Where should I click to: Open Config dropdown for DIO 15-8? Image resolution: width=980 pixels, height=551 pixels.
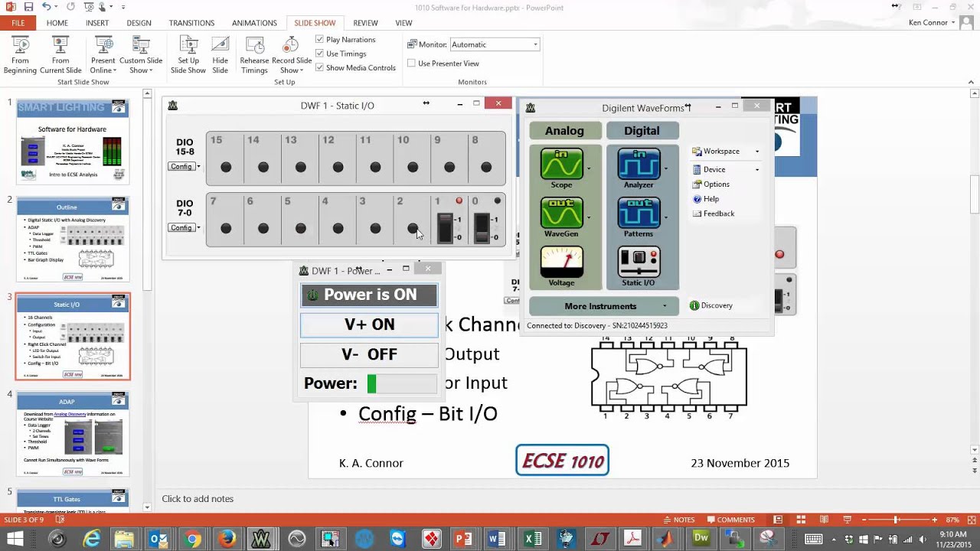pos(184,167)
